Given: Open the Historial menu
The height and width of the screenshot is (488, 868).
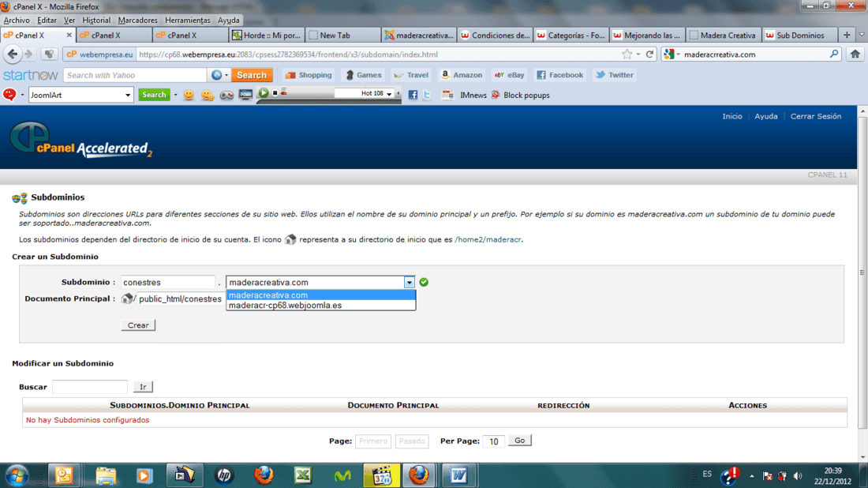Looking at the screenshot, I should pyautogui.click(x=96, y=20).
